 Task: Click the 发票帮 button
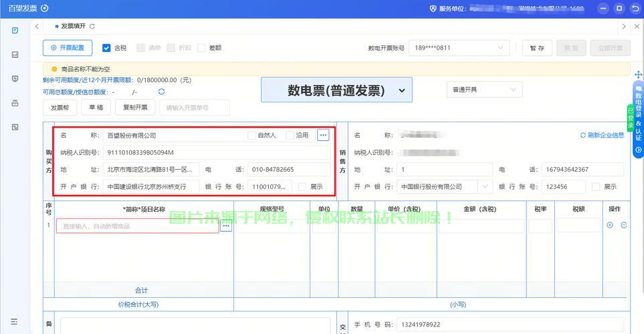(x=60, y=108)
